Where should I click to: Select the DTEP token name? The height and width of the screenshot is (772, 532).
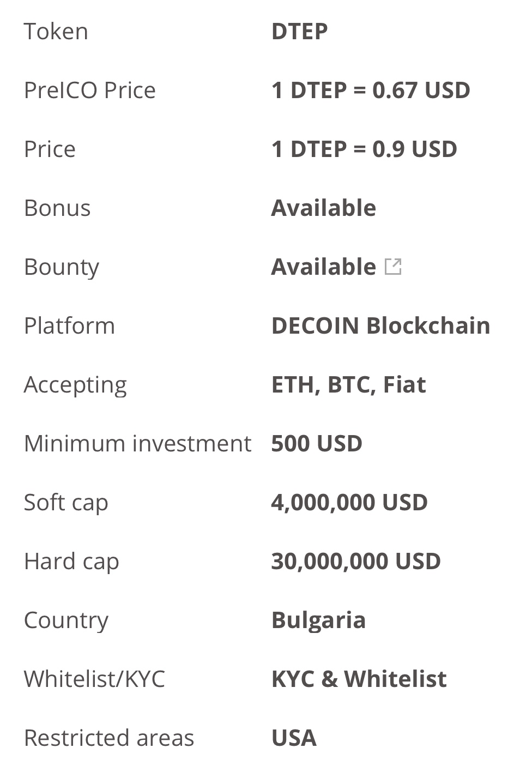pyautogui.click(x=299, y=31)
